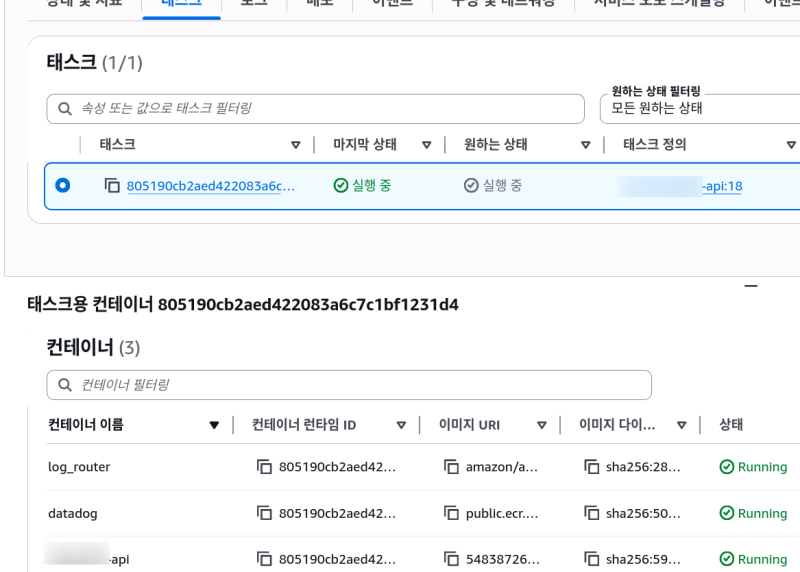This screenshot has width=800, height=572.
Task: Click the 상태 column header
Action: tap(731, 425)
